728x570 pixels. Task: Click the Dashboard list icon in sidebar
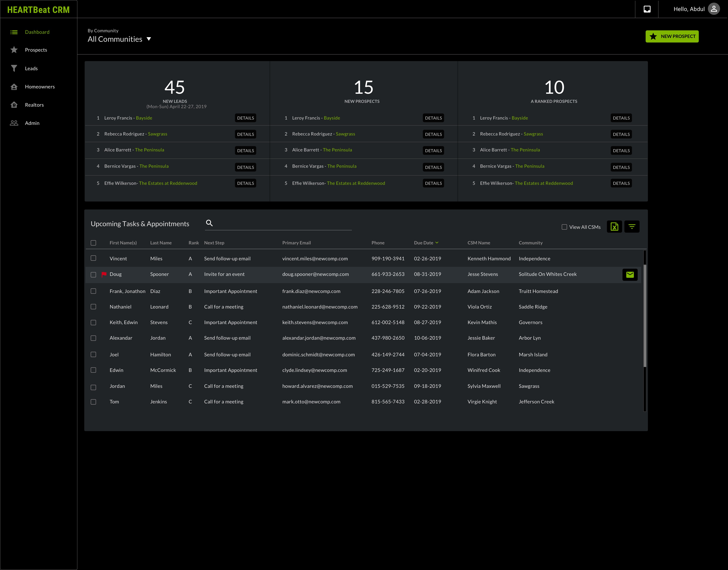(x=14, y=32)
